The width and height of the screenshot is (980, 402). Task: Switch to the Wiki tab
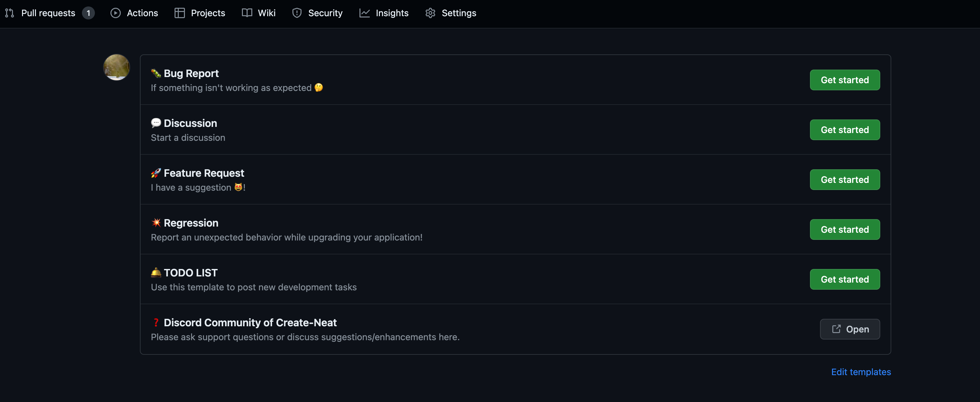point(266,13)
